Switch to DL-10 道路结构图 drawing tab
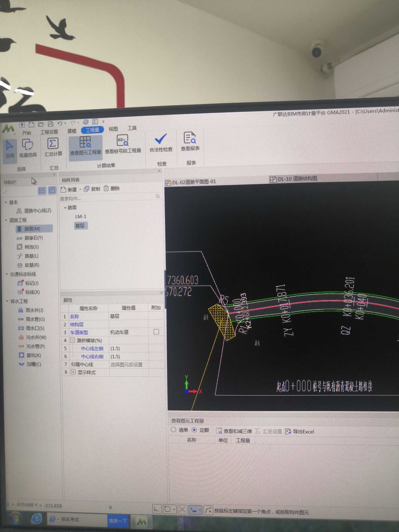Screen dimensions: 399x532 click(294, 179)
